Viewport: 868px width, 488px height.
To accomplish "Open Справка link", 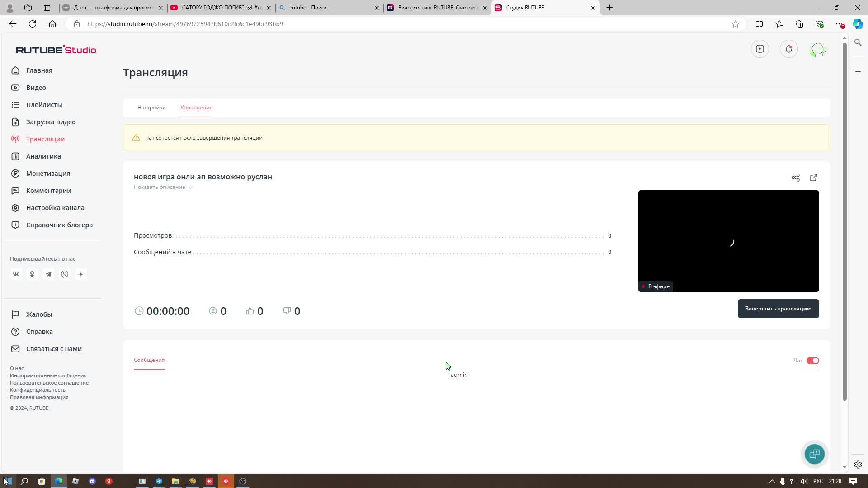I will click(x=39, y=332).
